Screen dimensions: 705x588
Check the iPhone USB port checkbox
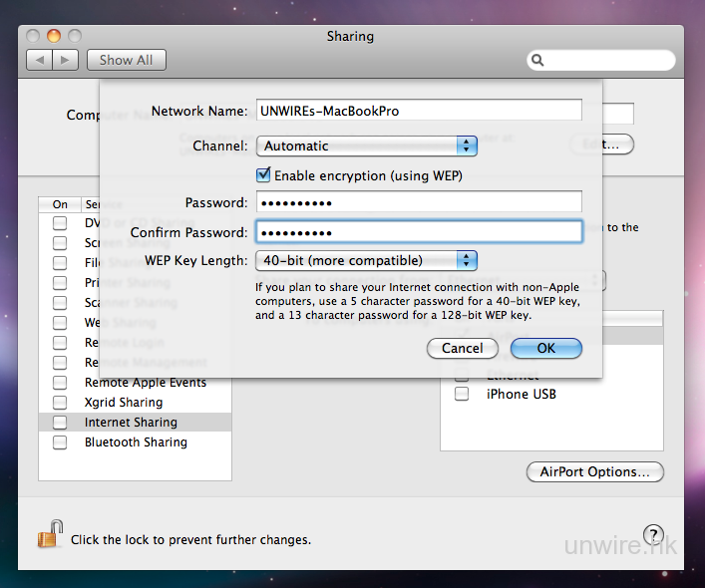(462, 394)
